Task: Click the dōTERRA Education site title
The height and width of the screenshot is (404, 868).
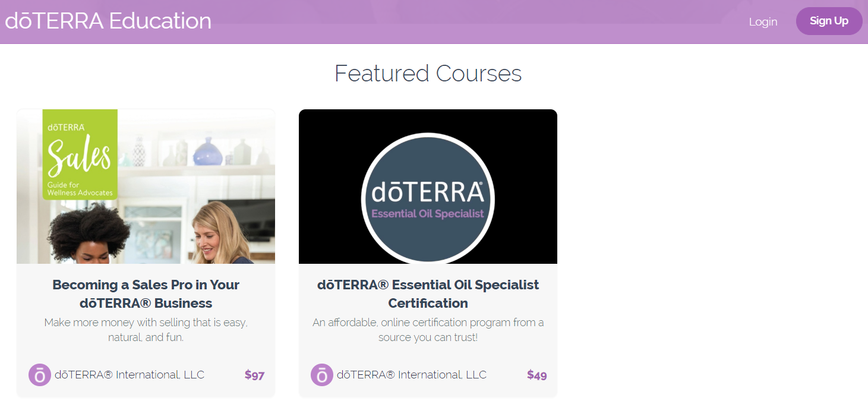Action: pyautogui.click(x=108, y=21)
